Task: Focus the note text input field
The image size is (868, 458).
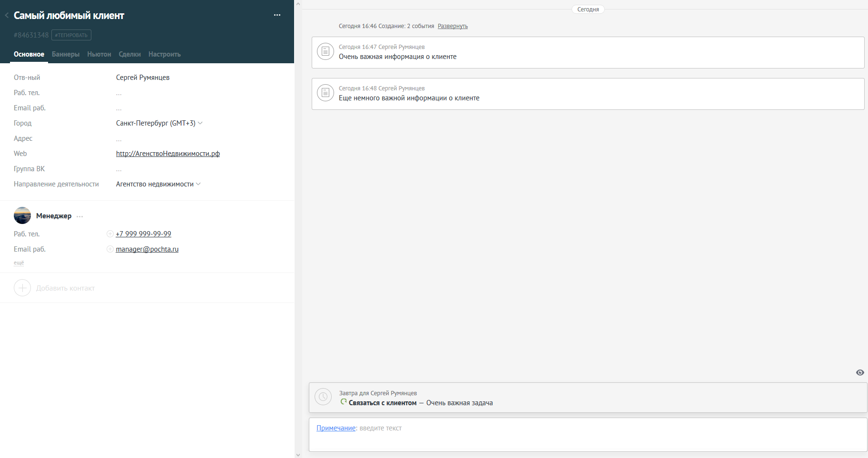Action: coord(588,435)
